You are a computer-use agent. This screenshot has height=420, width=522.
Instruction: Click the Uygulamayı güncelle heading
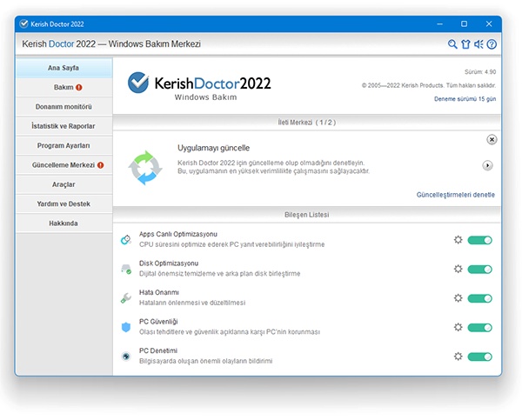click(x=213, y=148)
